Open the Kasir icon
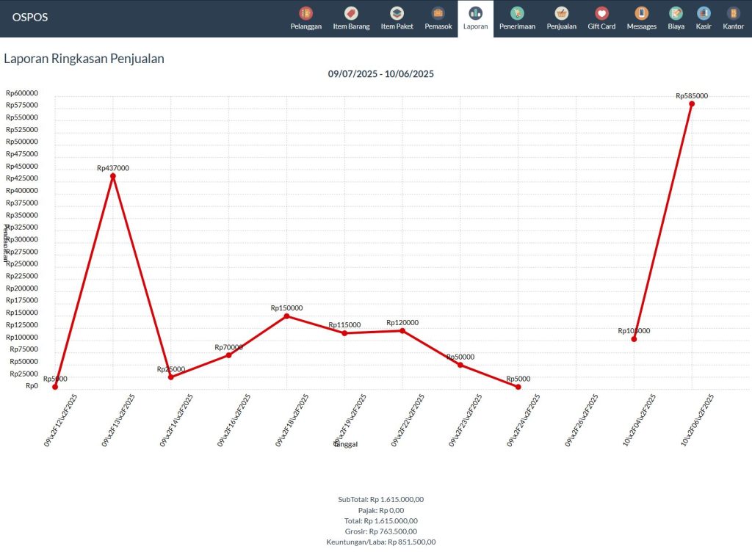 coord(704,13)
